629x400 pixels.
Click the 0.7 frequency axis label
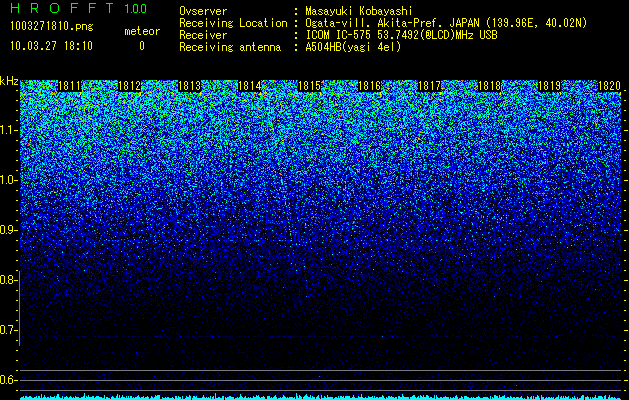(x=8, y=330)
